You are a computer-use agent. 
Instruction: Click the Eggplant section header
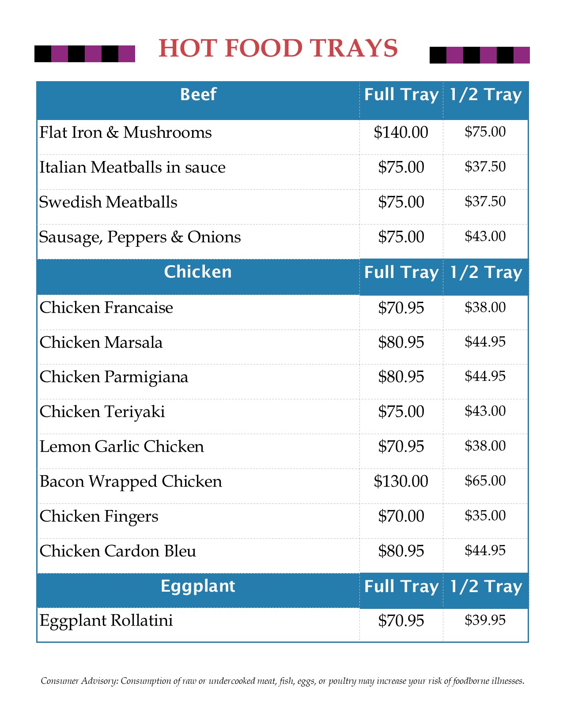pyautogui.click(x=198, y=586)
